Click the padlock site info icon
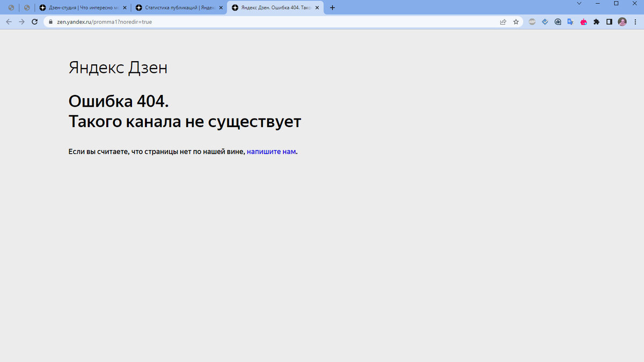The height and width of the screenshot is (362, 644). tap(51, 22)
